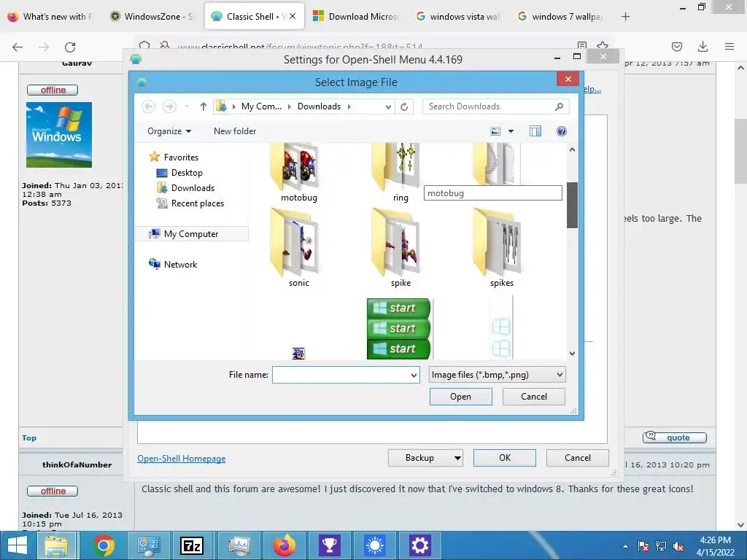
Task: Expand the address bar history dropdown
Action: point(388,106)
